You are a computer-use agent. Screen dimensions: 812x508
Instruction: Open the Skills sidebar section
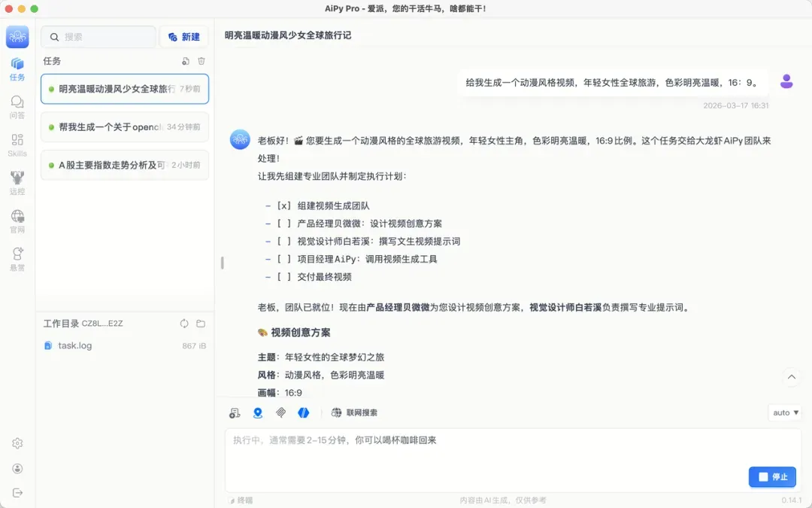coord(17,144)
